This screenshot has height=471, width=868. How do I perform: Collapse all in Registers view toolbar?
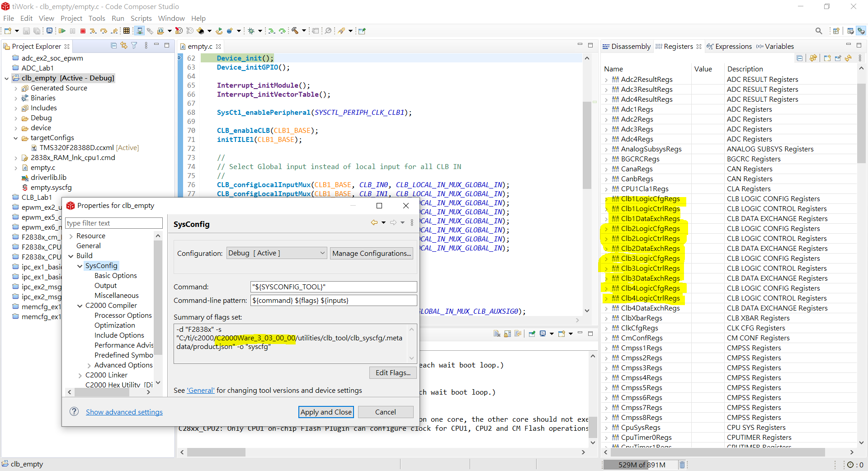tap(799, 58)
